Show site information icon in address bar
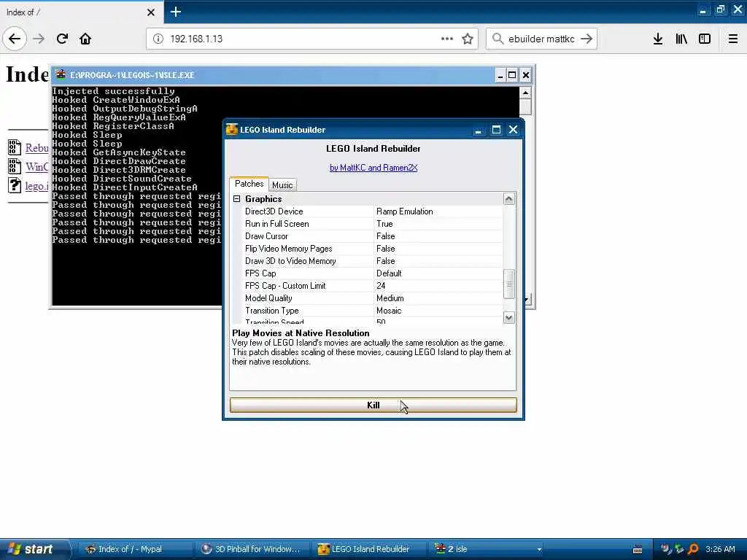The height and width of the screenshot is (560, 747). (x=158, y=39)
